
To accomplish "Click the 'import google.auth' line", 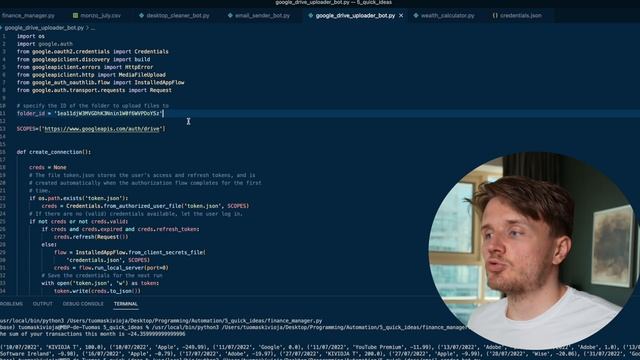I will point(44,44).
